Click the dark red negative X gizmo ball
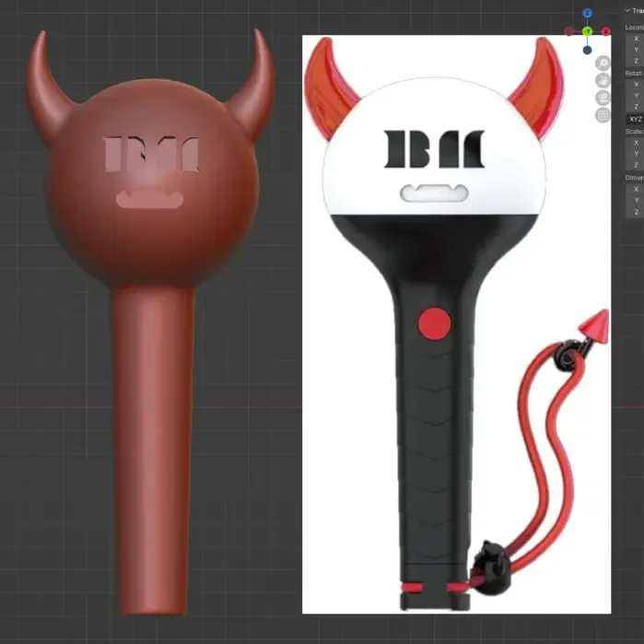 (x=568, y=31)
